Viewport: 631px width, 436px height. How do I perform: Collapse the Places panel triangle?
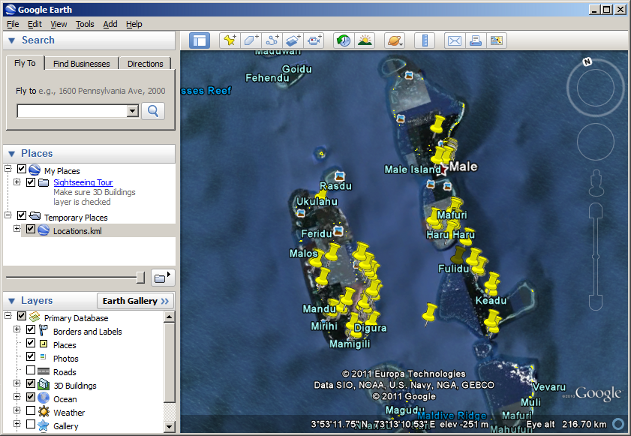[12, 153]
